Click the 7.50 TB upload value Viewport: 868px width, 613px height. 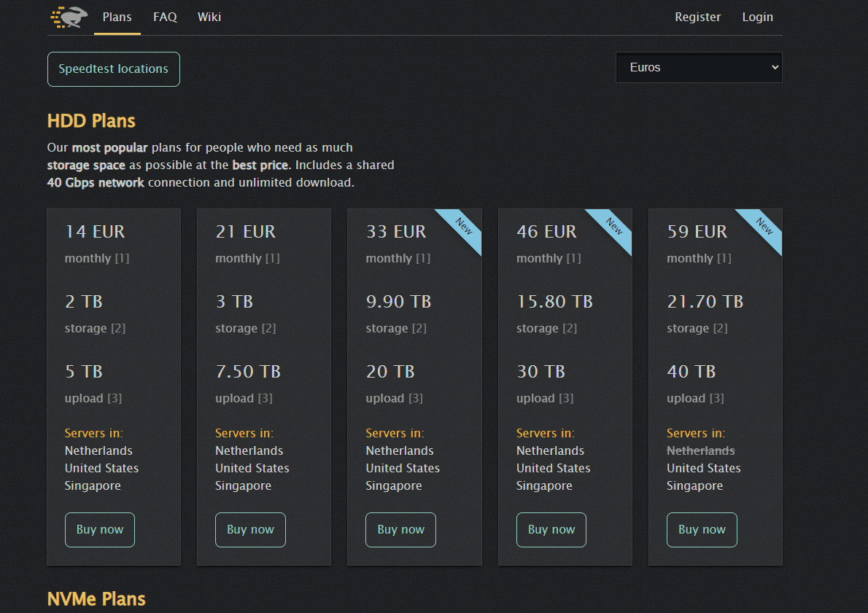[x=248, y=371]
